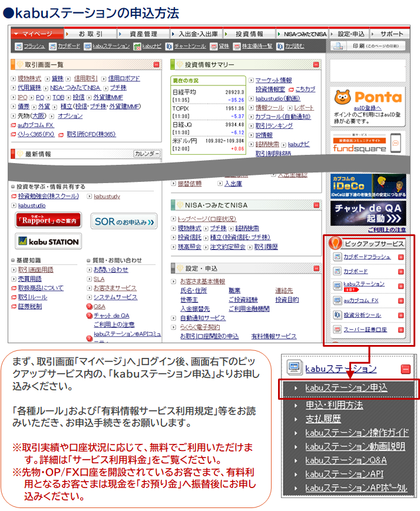
Task: Click the Ponta logo banner
Action: coord(368,97)
